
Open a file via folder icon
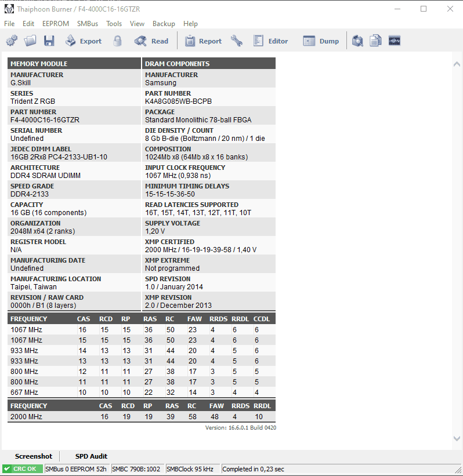coord(30,41)
